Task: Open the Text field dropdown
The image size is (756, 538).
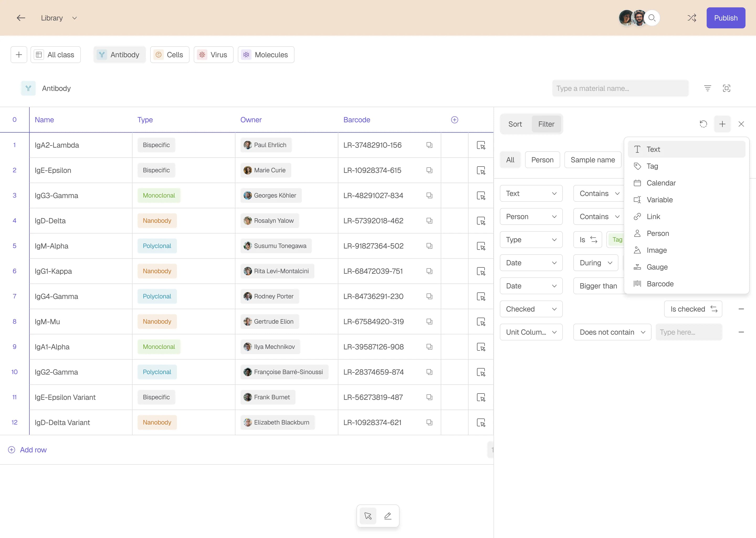Action: [531, 193]
